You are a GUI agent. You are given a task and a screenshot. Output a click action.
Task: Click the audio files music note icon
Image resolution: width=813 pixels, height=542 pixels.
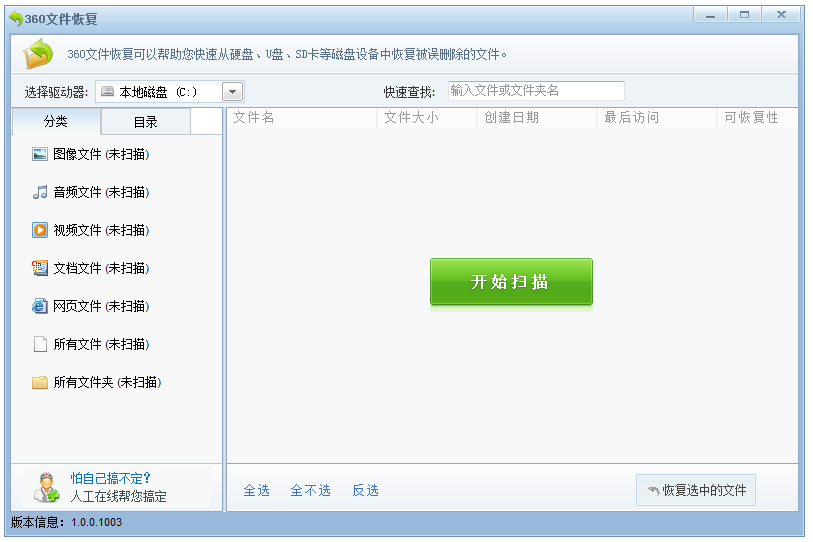point(40,192)
